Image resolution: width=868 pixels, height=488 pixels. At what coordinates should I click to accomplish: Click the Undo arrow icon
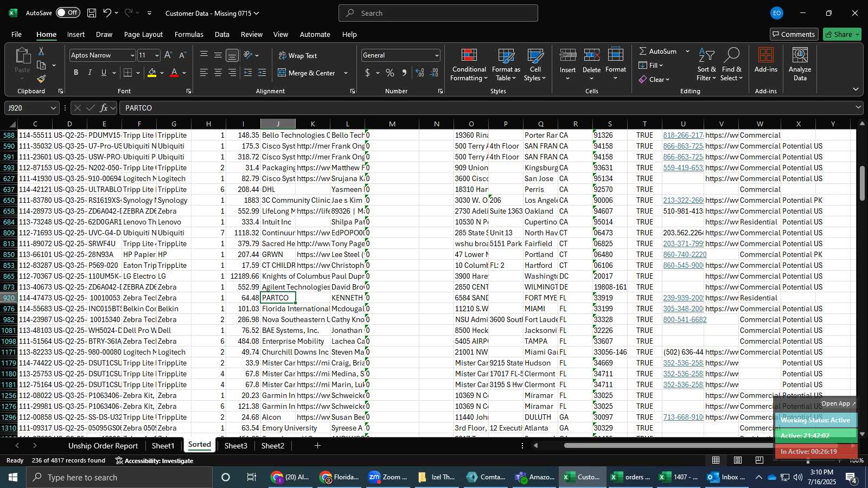pyautogui.click(x=107, y=13)
